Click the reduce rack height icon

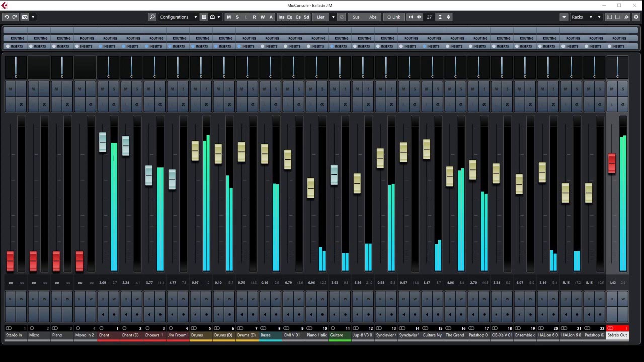click(440, 17)
